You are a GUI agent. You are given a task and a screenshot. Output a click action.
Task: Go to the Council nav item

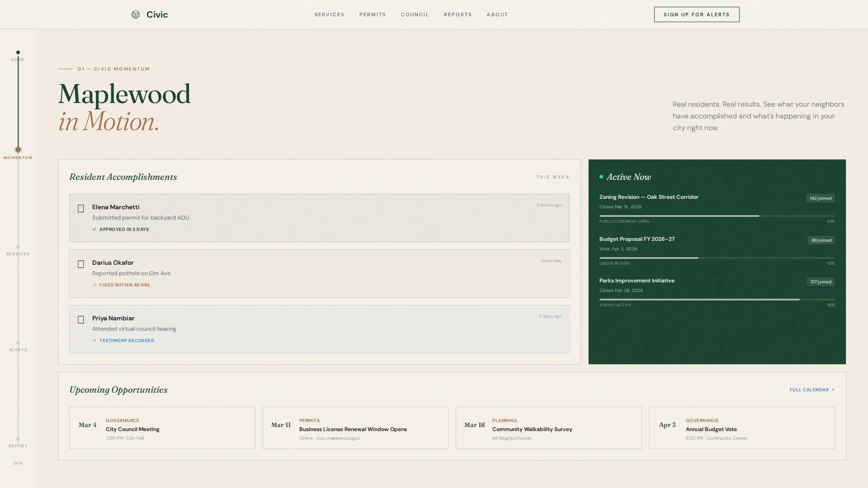(x=415, y=14)
